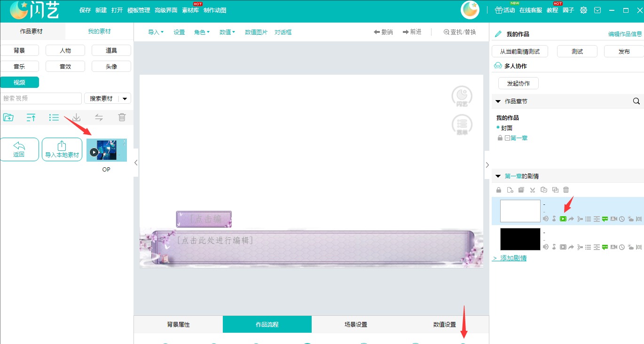
Task: Click the duplicate icon in plot toolbar
Action: (x=555, y=190)
